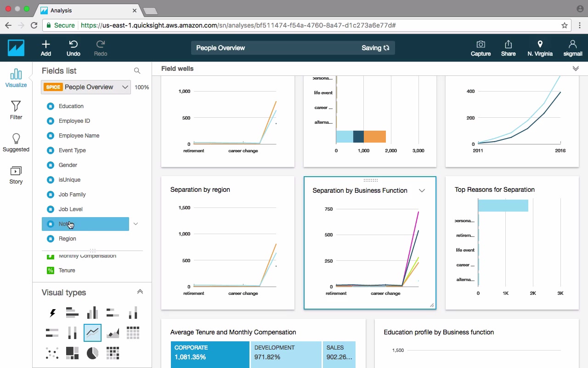This screenshot has width=588, height=368.
Task: Capture a dashboard snapshot
Action: click(481, 48)
